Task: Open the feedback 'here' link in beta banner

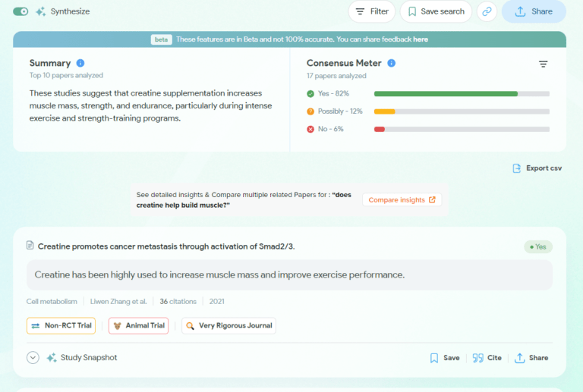Action: tap(420, 39)
